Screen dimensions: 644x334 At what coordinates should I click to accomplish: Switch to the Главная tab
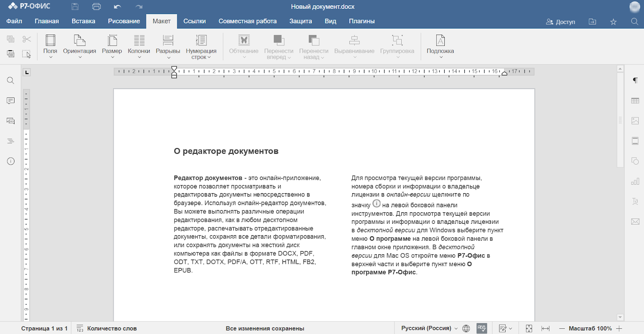click(47, 21)
